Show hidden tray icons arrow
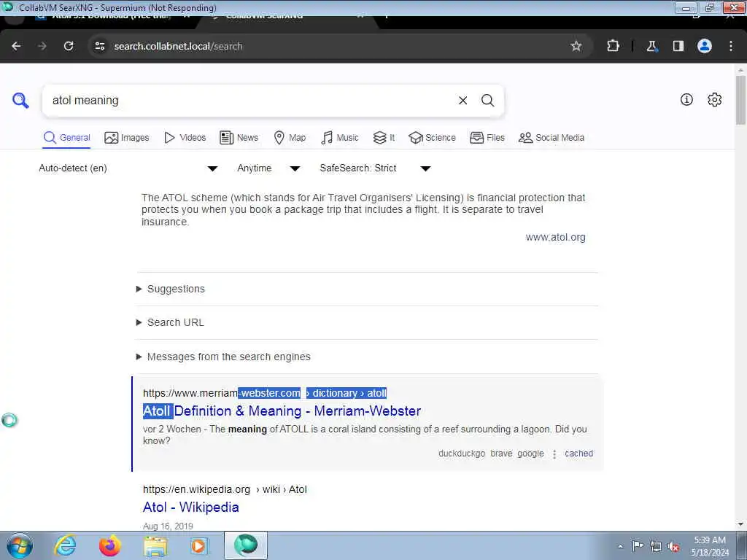The width and height of the screenshot is (747, 560). [620, 547]
